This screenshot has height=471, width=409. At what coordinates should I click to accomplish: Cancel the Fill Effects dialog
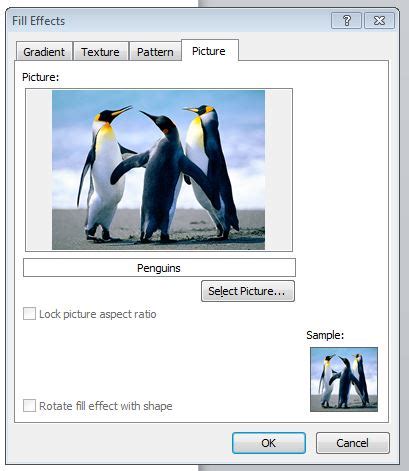pos(353,443)
